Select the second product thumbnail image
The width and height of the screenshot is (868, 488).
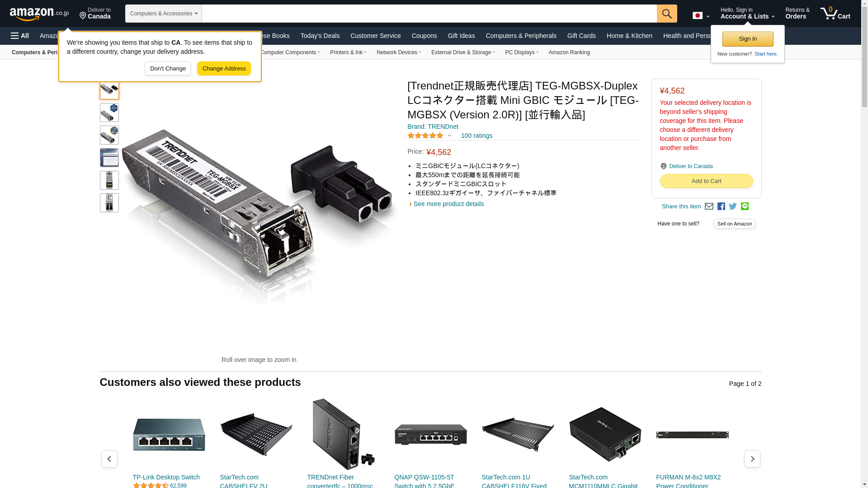[x=109, y=113]
